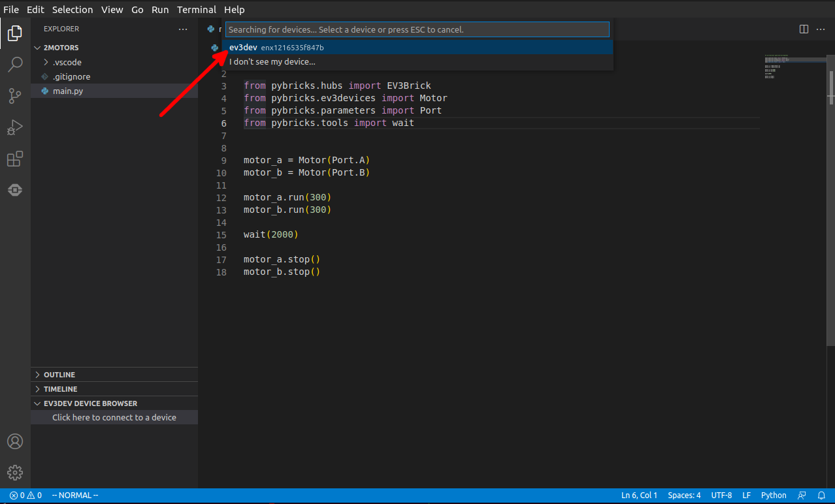Image resolution: width=835 pixels, height=504 pixels.
Task: Open the Selection menu
Action: pos(73,10)
